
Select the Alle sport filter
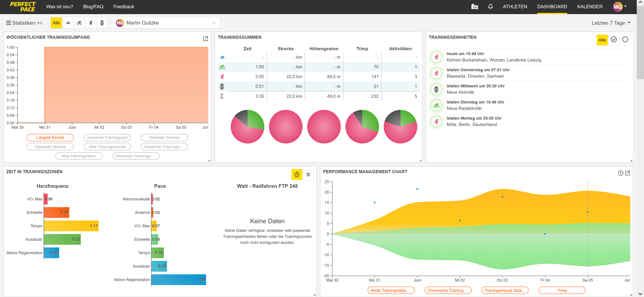[56, 23]
